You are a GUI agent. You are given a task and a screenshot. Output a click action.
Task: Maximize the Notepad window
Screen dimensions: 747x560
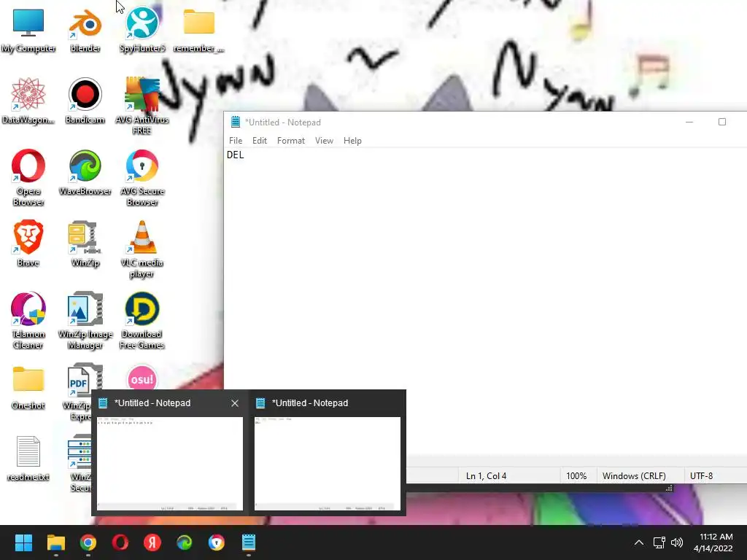point(722,122)
